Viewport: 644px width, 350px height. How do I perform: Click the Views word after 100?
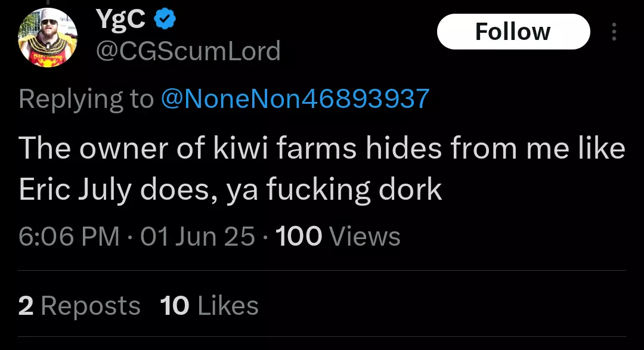[365, 237]
